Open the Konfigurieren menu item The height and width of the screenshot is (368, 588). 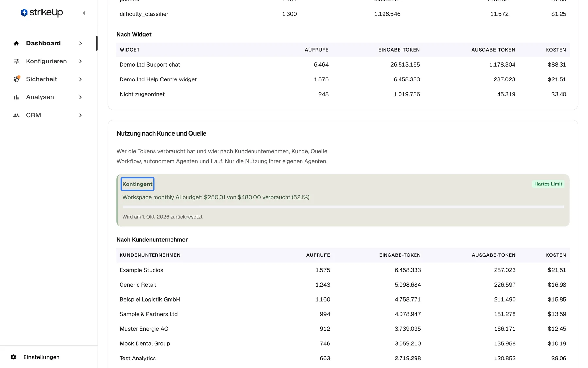pyautogui.click(x=48, y=61)
